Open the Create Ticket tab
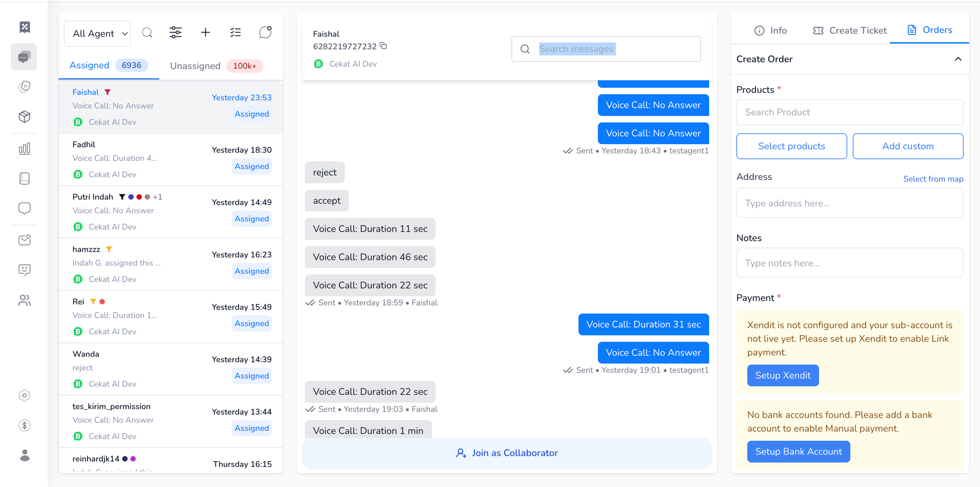This screenshot has width=980, height=487. click(849, 30)
